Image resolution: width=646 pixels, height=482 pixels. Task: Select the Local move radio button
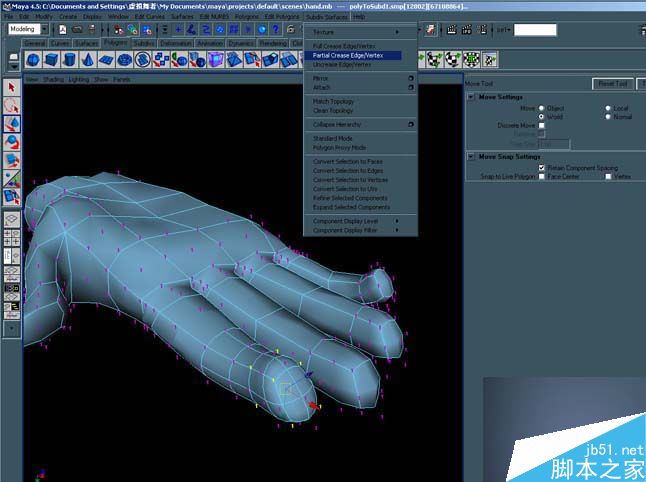[608, 108]
